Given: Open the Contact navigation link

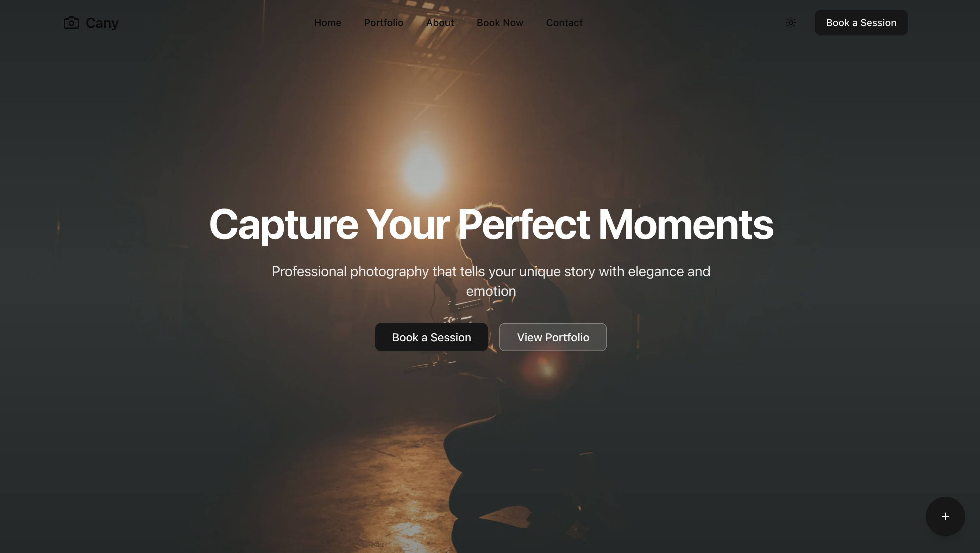Looking at the screenshot, I should point(564,23).
